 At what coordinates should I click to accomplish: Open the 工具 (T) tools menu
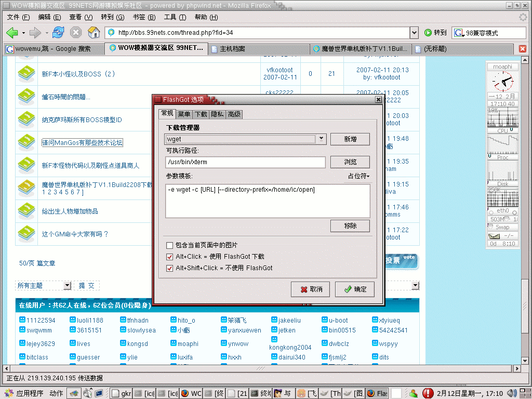click(175, 17)
